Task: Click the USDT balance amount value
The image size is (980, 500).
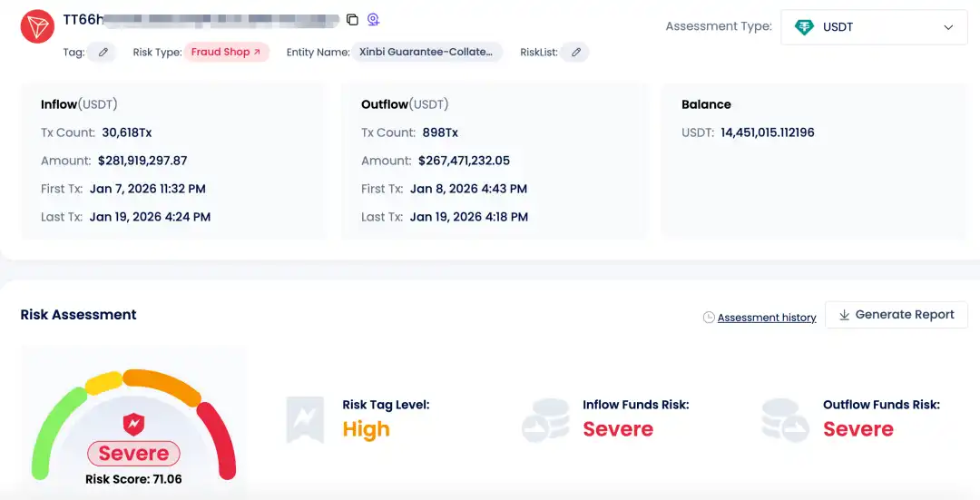Action: click(767, 132)
